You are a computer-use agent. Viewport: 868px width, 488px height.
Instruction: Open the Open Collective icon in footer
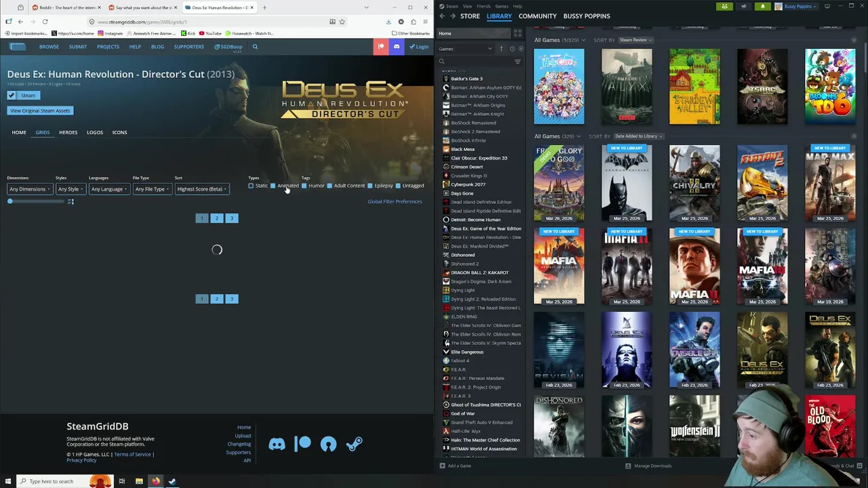(x=328, y=445)
